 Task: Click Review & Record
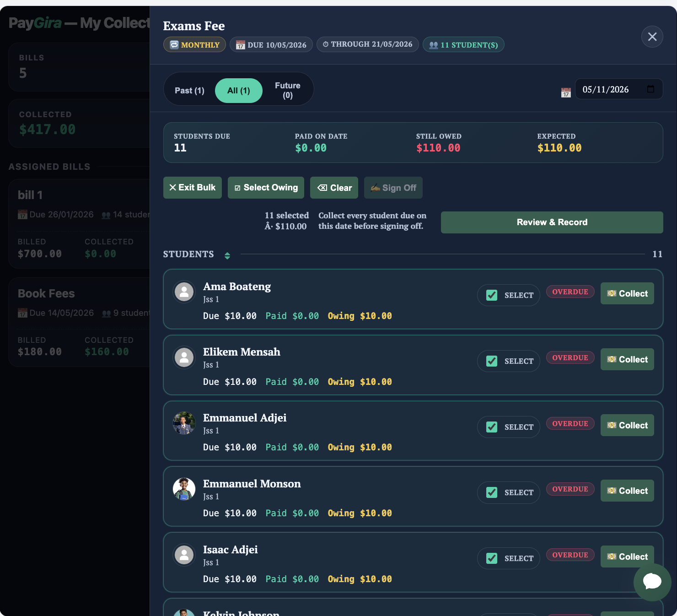pyautogui.click(x=552, y=222)
